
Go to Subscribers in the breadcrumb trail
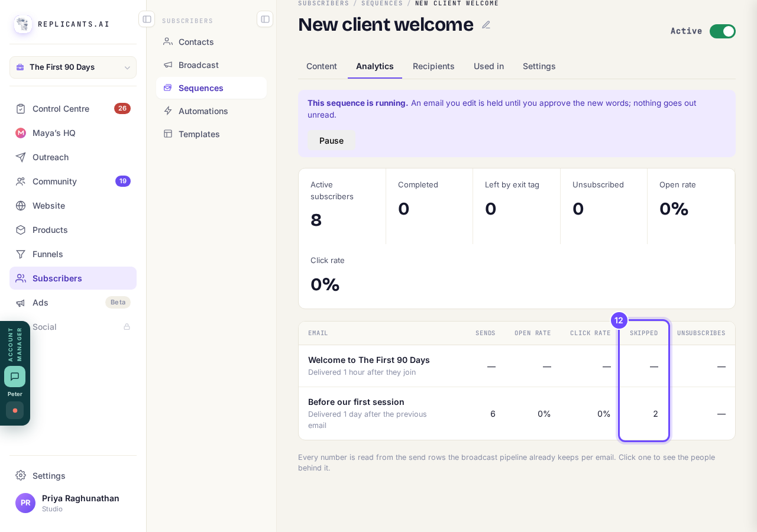coord(323,3)
